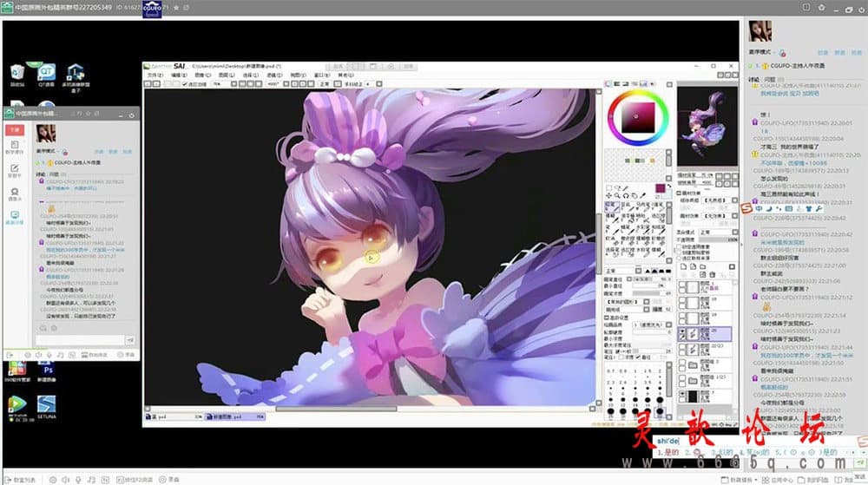Viewport: 868px width, 485px height.
Task: Open the 编辑 menu in SAI
Action: point(180,75)
